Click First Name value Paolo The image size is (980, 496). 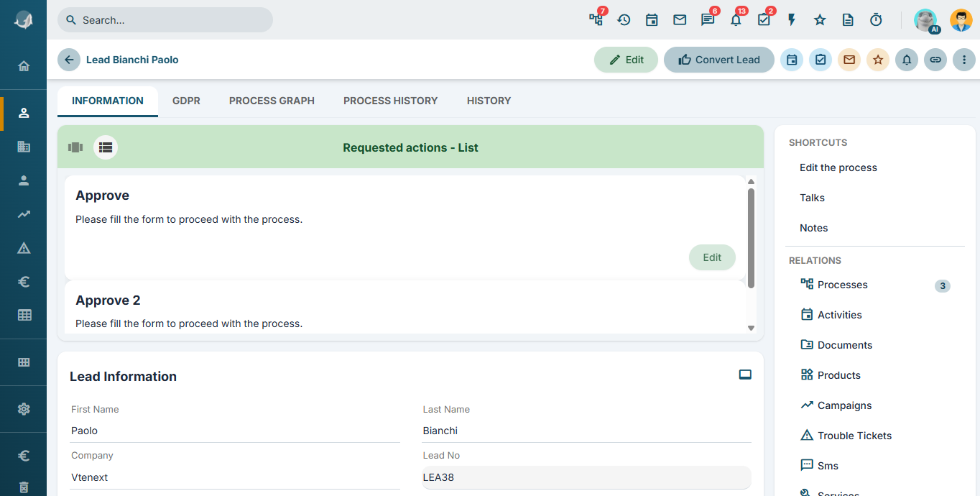84,431
